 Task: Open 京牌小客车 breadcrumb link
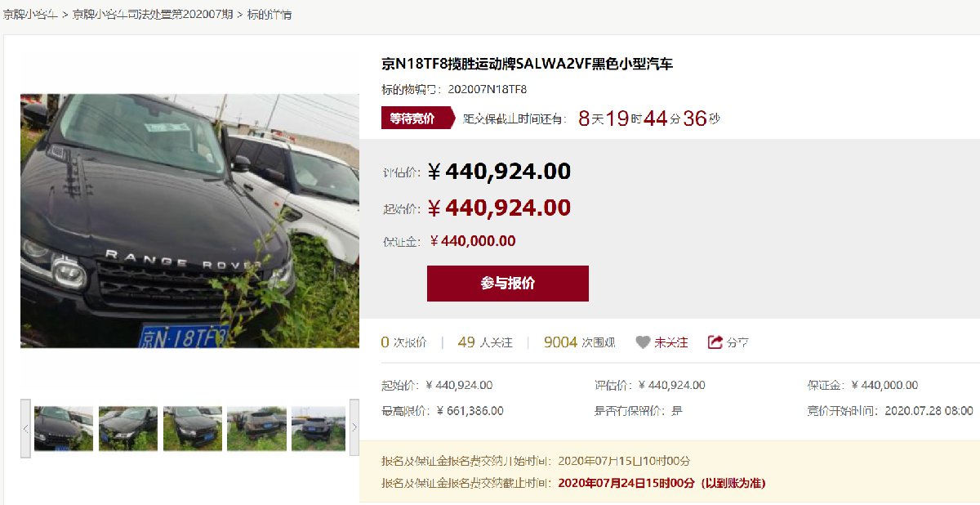click(x=29, y=15)
